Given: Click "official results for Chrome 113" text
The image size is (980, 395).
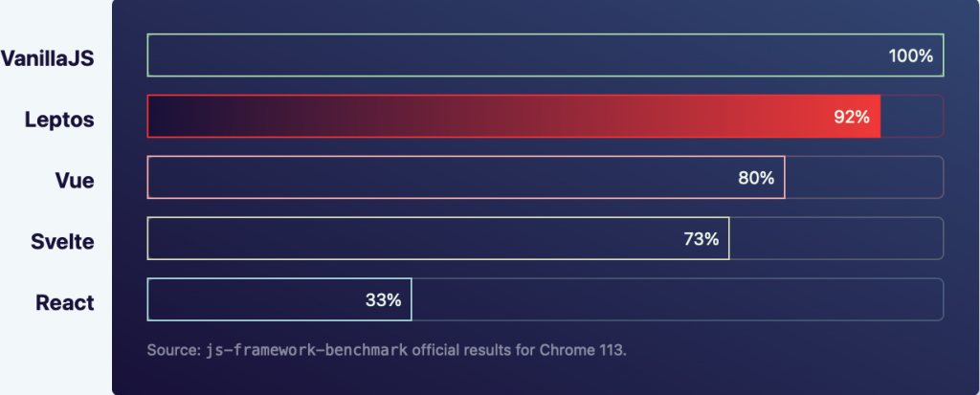Looking at the screenshot, I should coord(519,350).
